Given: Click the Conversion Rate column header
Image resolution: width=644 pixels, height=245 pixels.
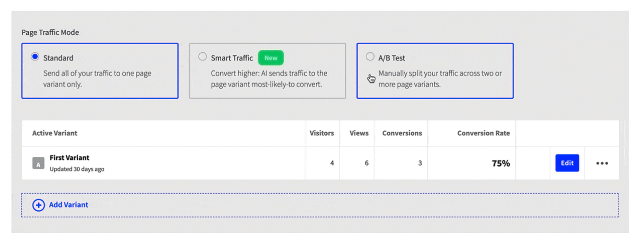Looking at the screenshot, I should coord(483,133).
